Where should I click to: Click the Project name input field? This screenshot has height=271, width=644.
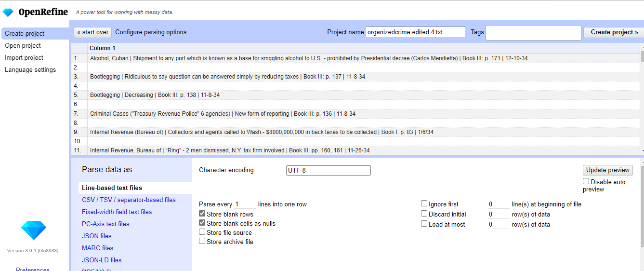416,32
